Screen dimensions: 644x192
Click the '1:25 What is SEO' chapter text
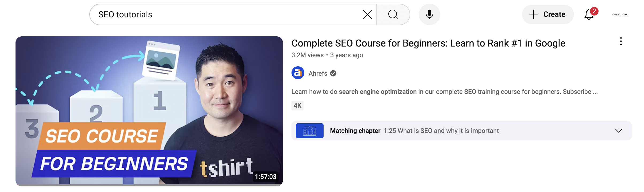(441, 131)
